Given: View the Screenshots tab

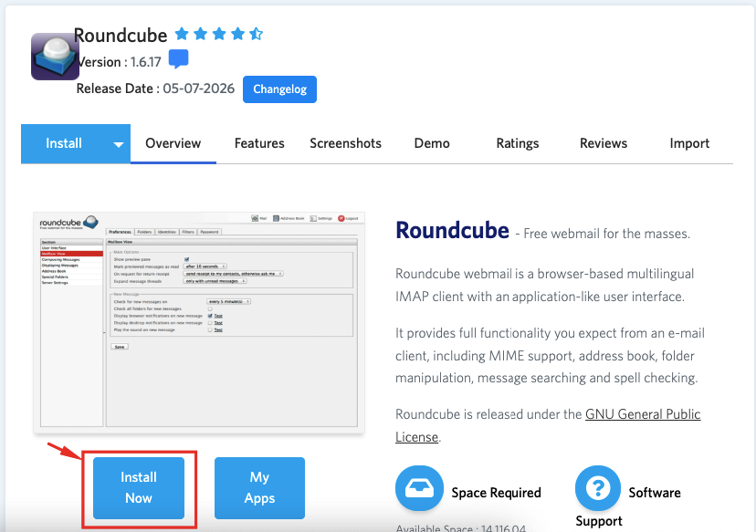Looking at the screenshot, I should (x=346, y=143).
